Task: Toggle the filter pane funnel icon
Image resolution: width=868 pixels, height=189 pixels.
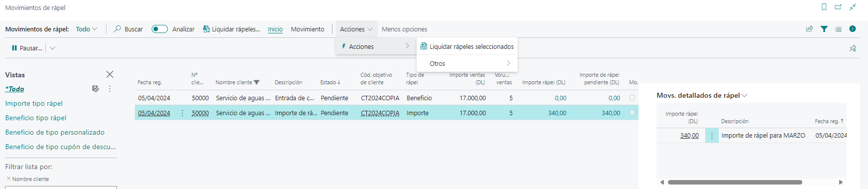Action: [x=824, y=29]
